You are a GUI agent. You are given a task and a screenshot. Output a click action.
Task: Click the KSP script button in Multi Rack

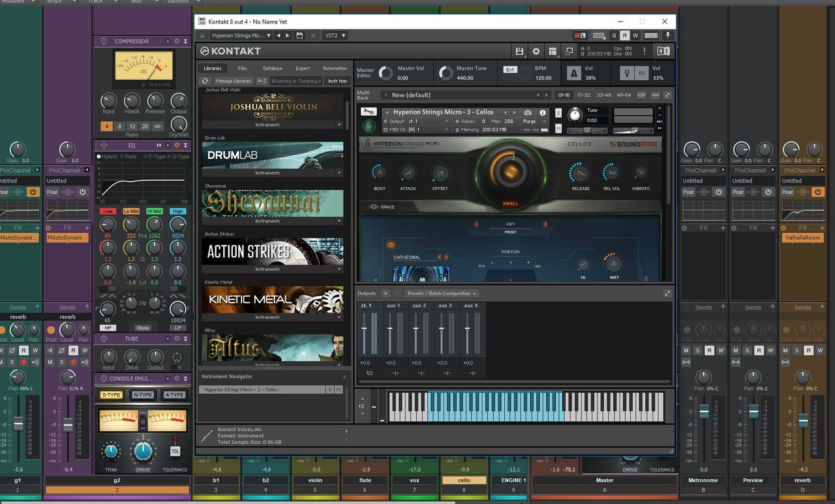641,95
